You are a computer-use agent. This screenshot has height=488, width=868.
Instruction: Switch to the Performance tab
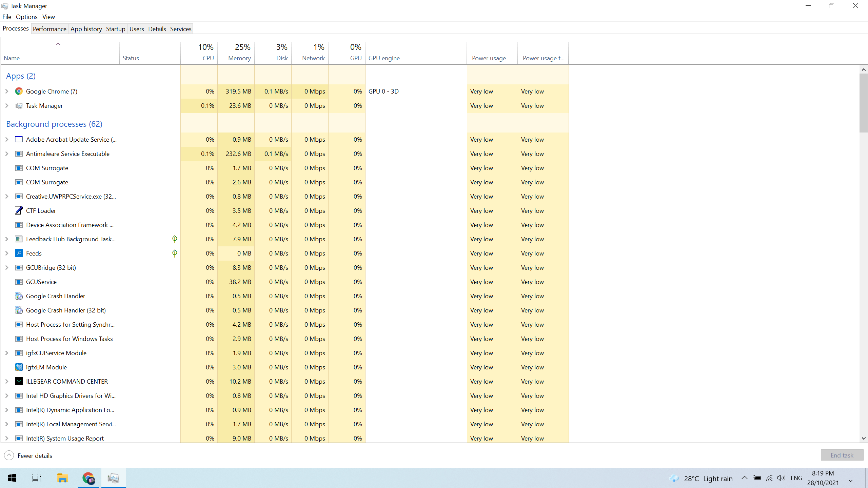50,29
